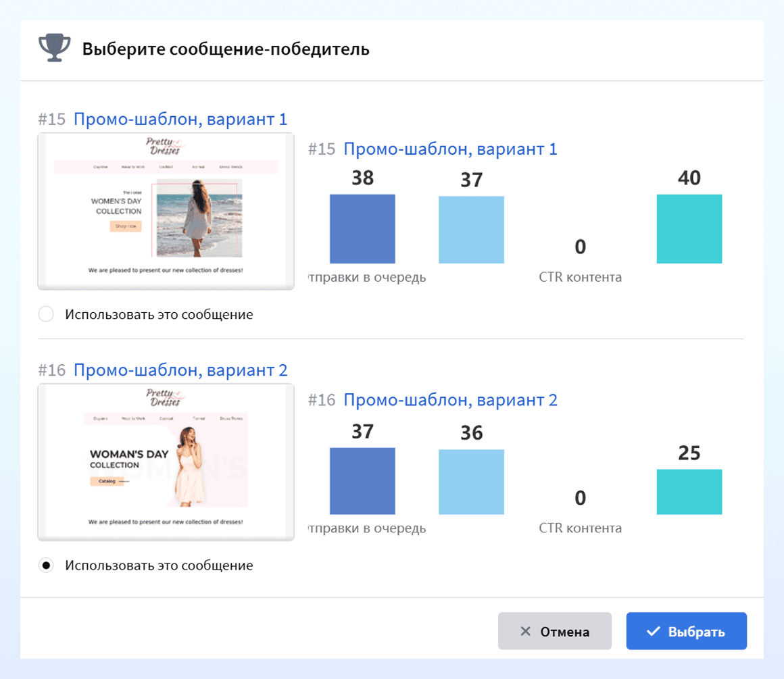Click the Отмена button
784x679 pixels.
tap(554, 631)
